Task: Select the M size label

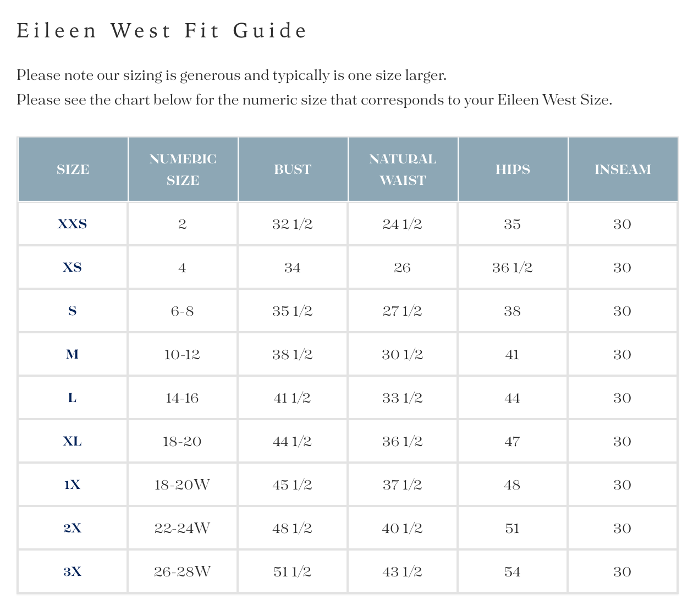Action: pyautogui.click(x=73, y=354)
